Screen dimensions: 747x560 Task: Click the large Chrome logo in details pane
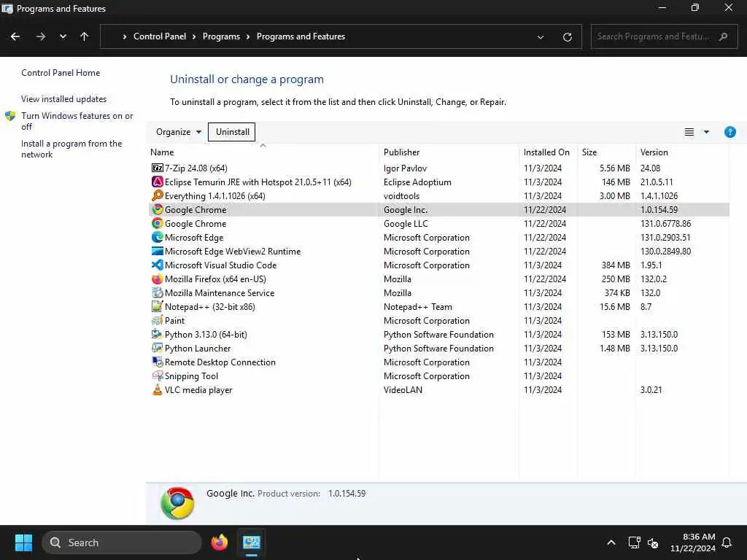pyautogui.click(x=177, y=503)
